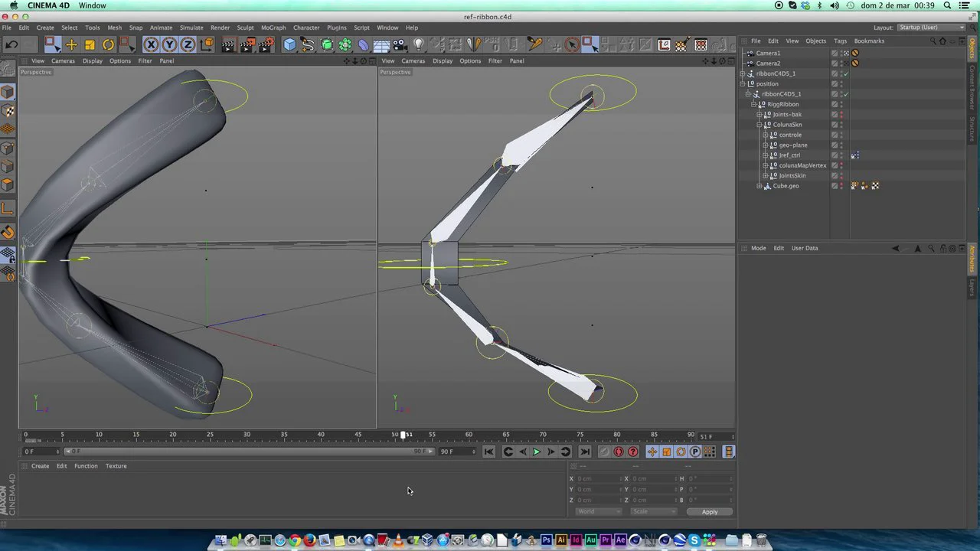Toggle Y axis lock
The image size is (980, 551).
pos(169,45)
